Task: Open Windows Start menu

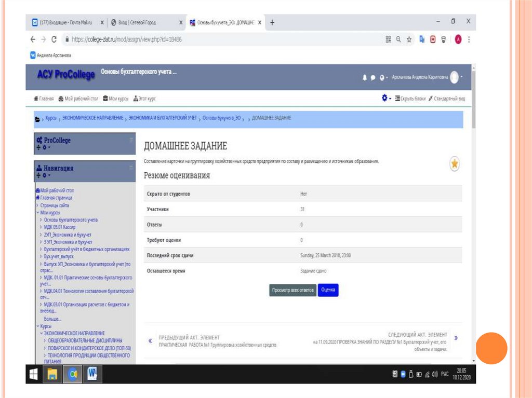Action: [x=34, y=374]
